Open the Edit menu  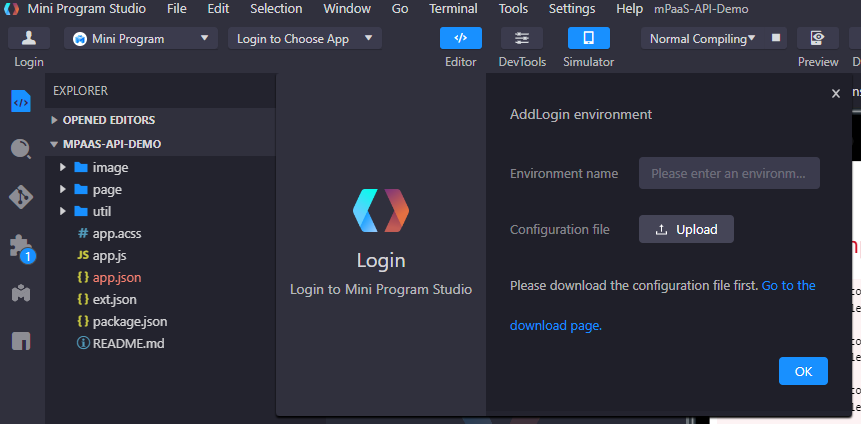coord(219,9)
